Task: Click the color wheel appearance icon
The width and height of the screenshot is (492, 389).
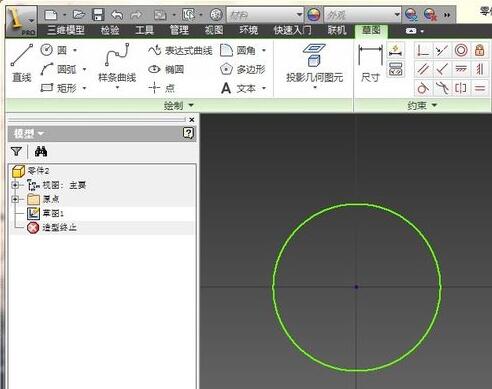Action: (314, 15)
